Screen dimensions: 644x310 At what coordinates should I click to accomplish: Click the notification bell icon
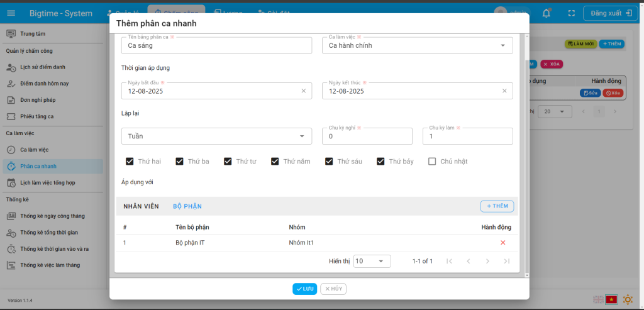(547, 13)
